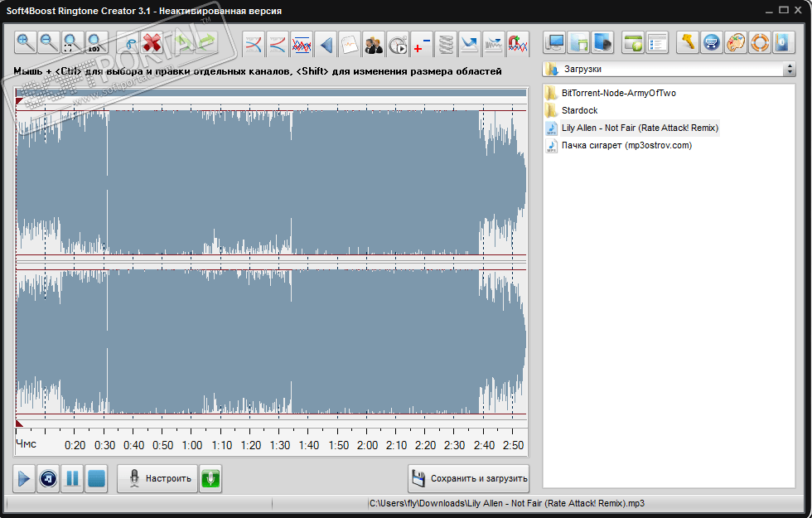This screenshot has width=812, height=518.
Task: Click the golden key activation icon
Action: point(688,42)
